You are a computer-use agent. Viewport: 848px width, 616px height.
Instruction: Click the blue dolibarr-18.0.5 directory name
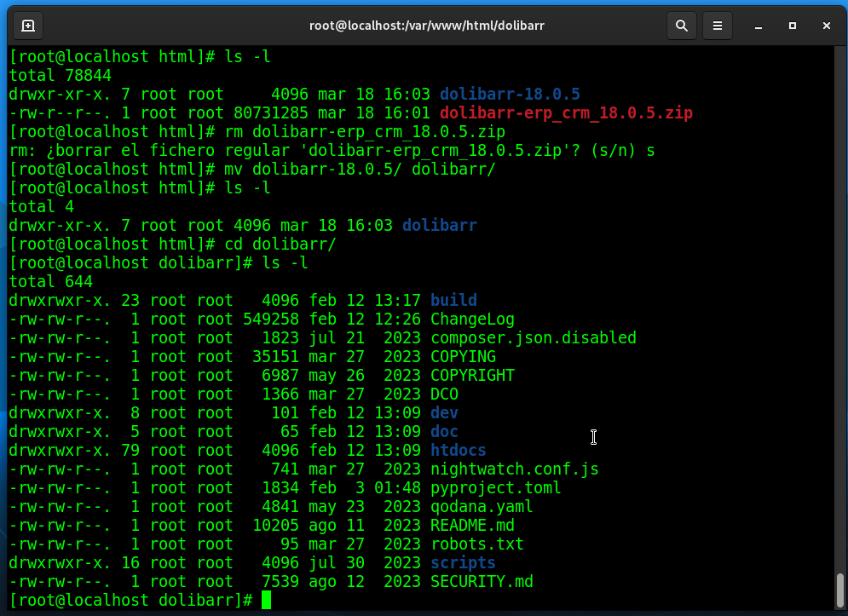tap(510, 94)
